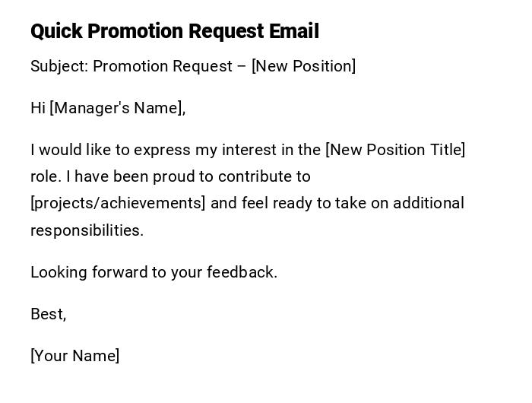Click the word "contribute" in the paragraph

[x=255, y=176]
